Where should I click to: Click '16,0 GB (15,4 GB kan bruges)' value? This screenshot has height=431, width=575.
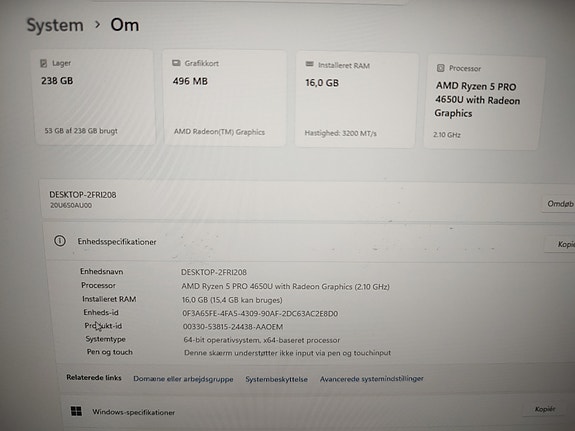tap(232, 300)
